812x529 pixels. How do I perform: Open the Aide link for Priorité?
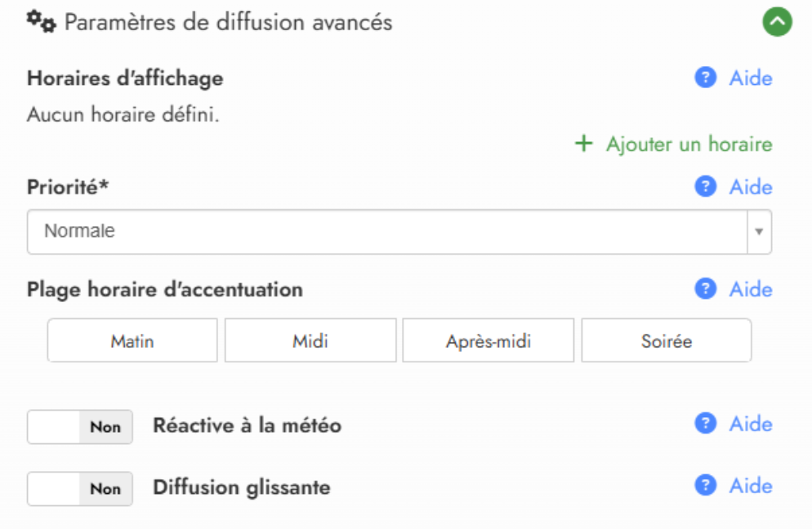pyautogui.click(x=751, y=187)
